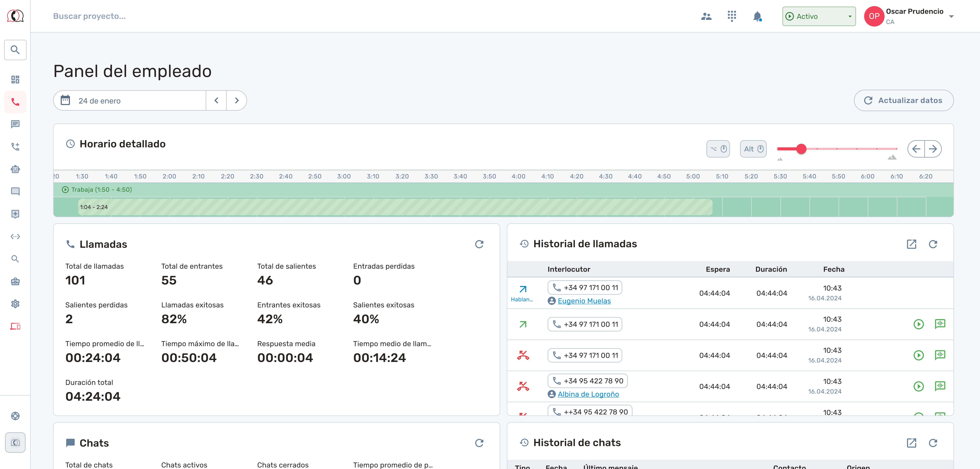
Task: Play recording of second call row
Action: point(918,324)
